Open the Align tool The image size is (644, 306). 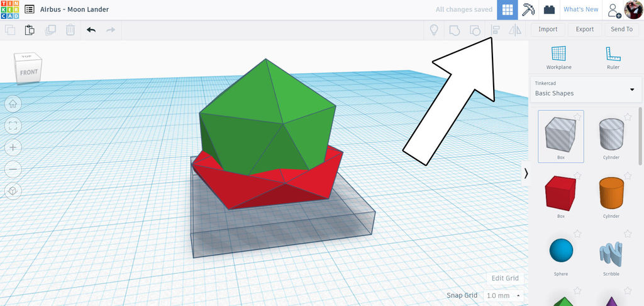pos(496,30)
